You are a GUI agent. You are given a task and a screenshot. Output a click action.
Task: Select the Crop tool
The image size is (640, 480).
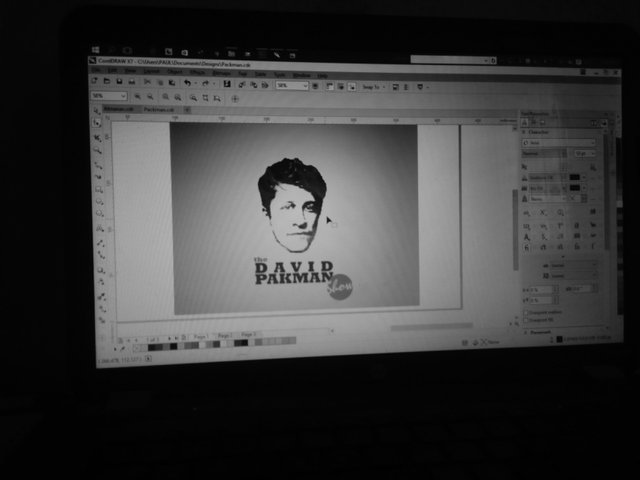pyautogui.click(x=97, y=138)
